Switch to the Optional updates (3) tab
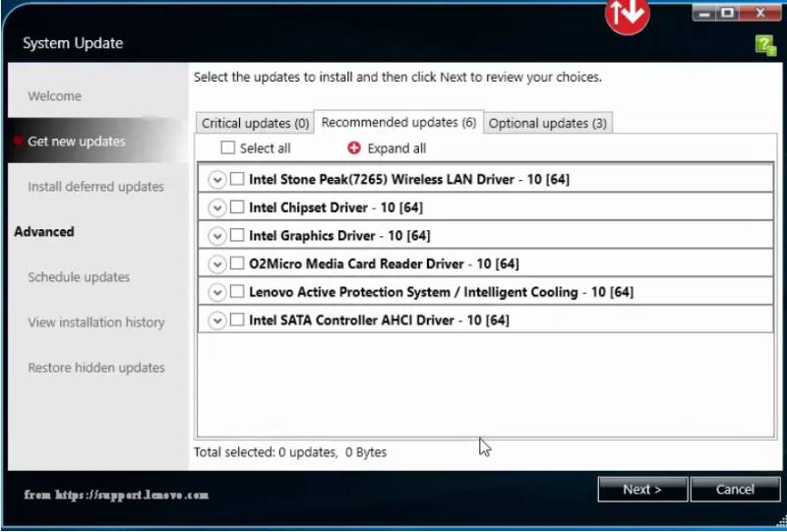 [548, 123]
